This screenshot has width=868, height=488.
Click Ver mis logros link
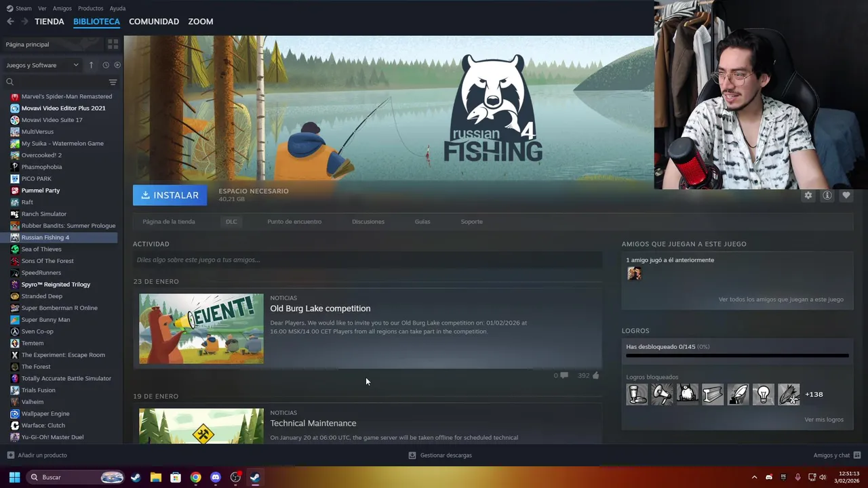(x=824, y=420)
